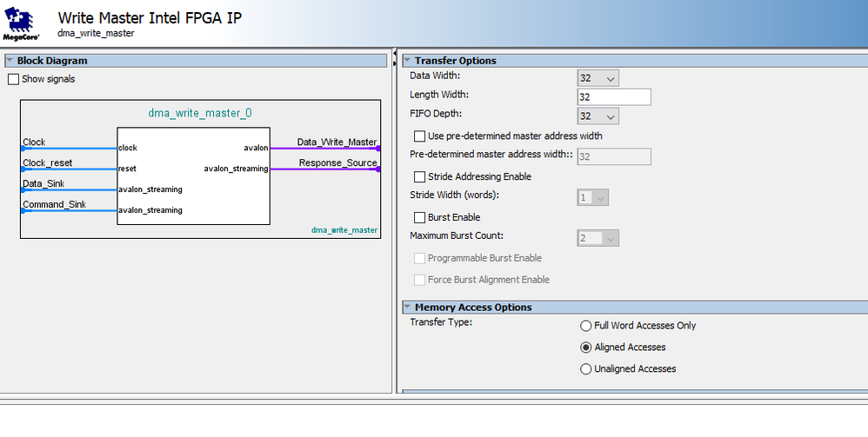Click Force Burst Alignment Enable checkbox
Viewport: 868px width, 437px height.
coord(419,280)
